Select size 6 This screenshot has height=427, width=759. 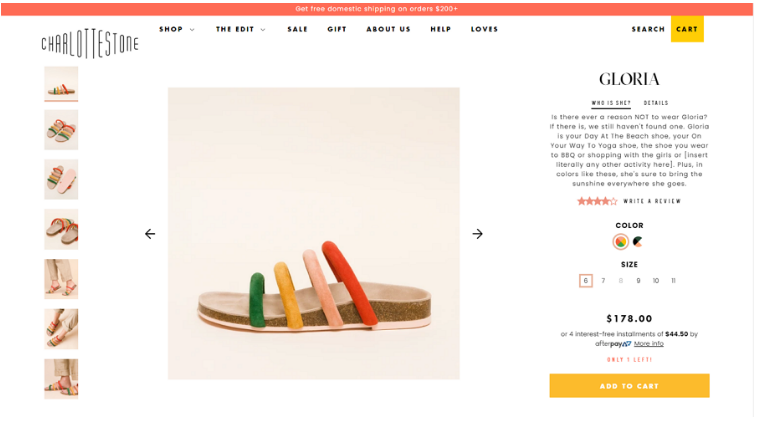(x=586, y=281)
